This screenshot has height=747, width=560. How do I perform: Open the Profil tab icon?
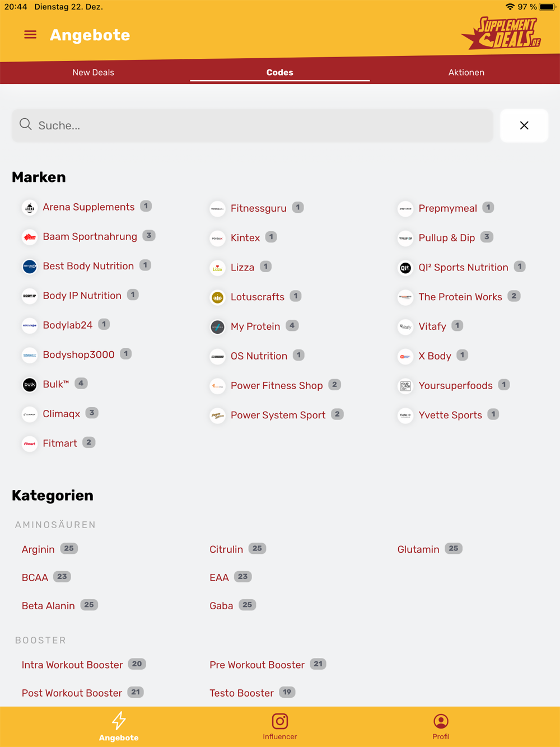coord(441,721)
